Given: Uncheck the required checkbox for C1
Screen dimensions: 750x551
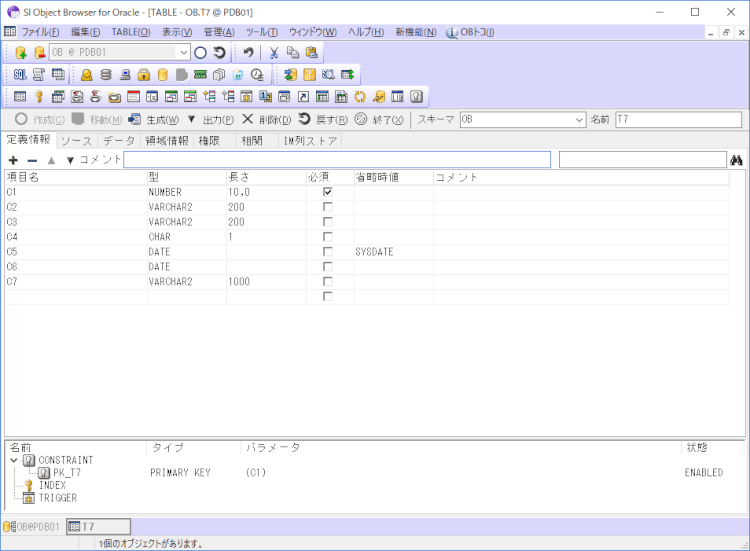Looking at the screenshot, I should (327, 192).
